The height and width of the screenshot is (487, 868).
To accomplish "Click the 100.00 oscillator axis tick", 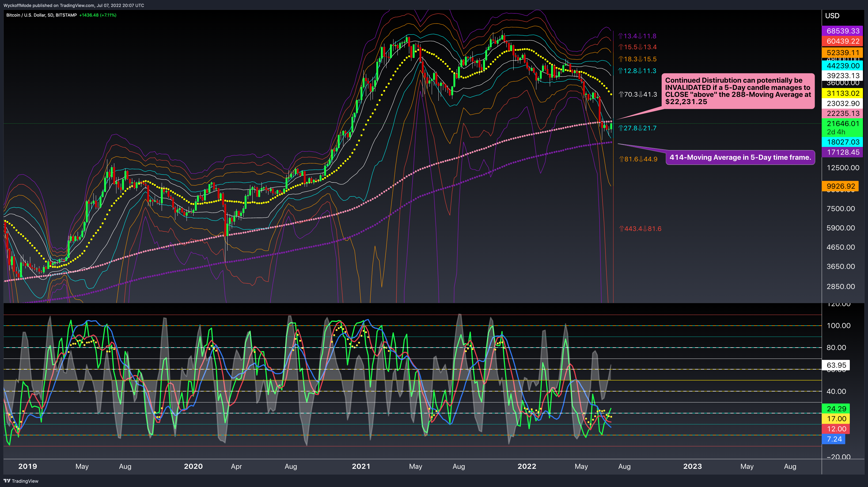I will coord(839,326).
